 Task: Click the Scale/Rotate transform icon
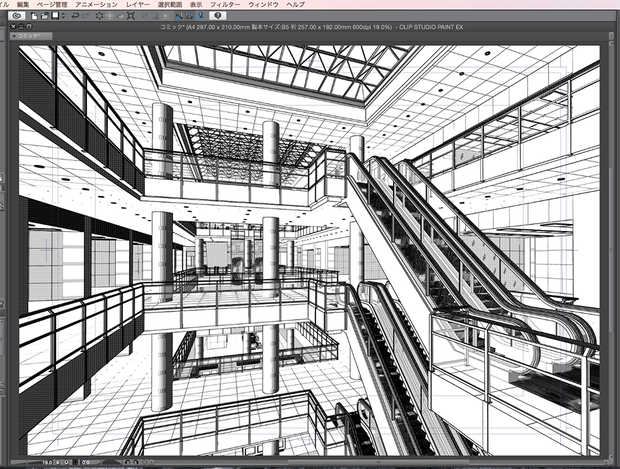(x=131, y=16)
